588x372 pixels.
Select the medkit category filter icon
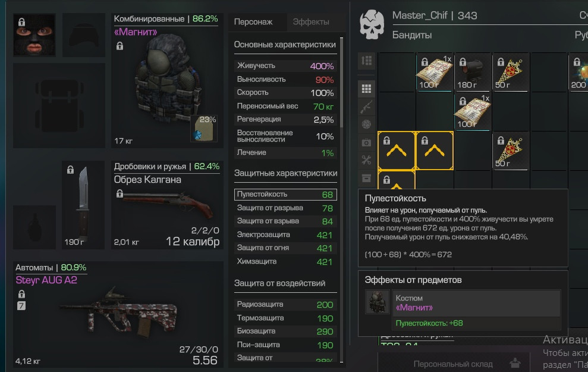[366, 143]
